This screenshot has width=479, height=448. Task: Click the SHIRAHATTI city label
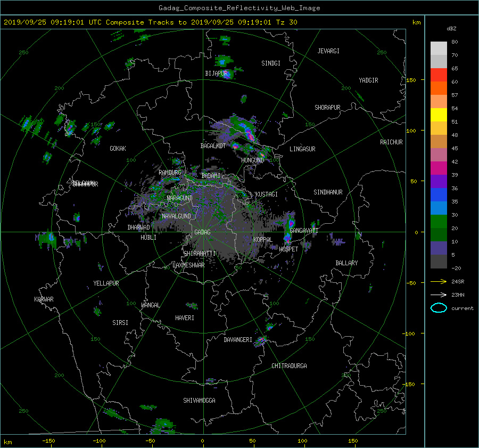coord(200,253)
